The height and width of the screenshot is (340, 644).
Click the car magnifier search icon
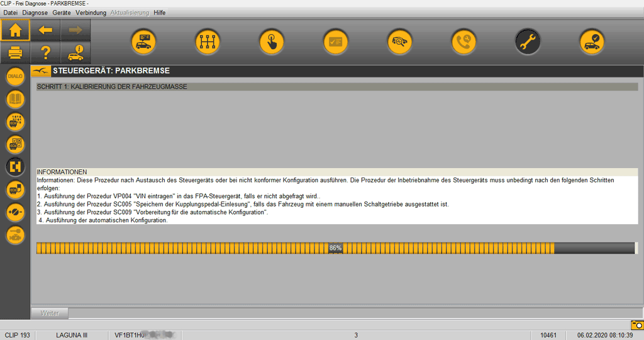[399, 42]
